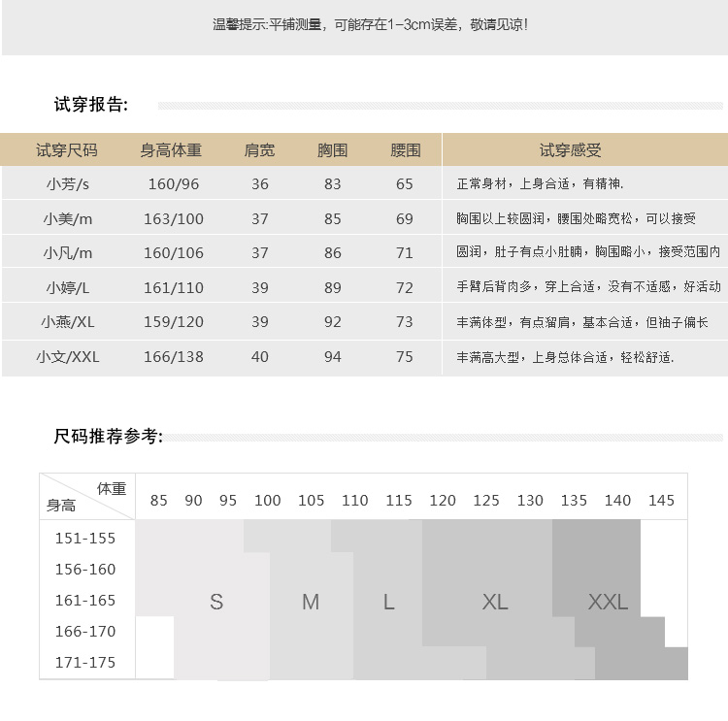Click the 温馨提示 measurement notice text
The width and height of the screenshot is (728, 721).
point(371,24)
